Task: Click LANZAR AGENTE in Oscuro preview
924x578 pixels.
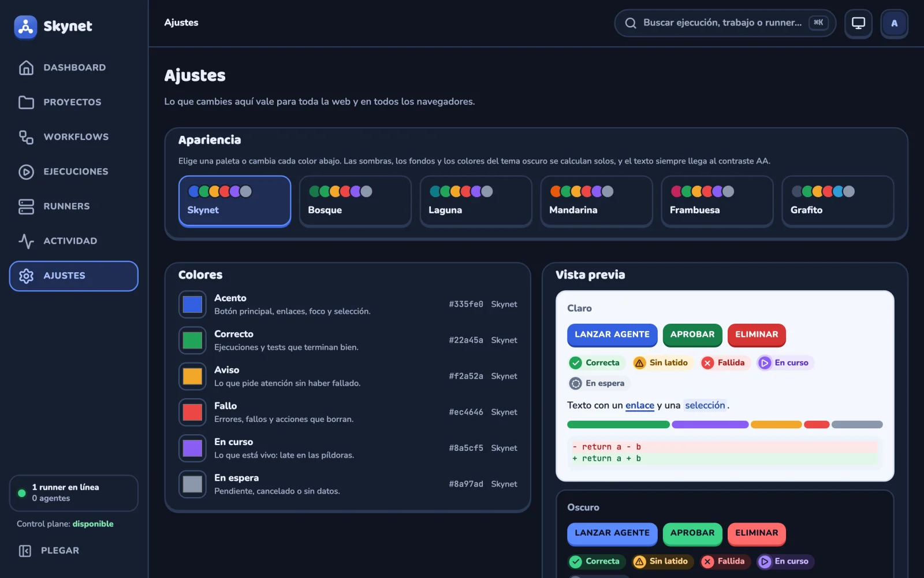Action: pyautogui.click(x=612, y=533)
